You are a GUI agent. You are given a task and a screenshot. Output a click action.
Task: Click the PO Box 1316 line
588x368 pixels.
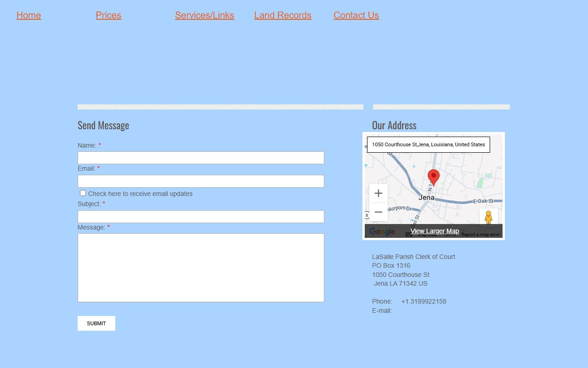pos(391,265)
